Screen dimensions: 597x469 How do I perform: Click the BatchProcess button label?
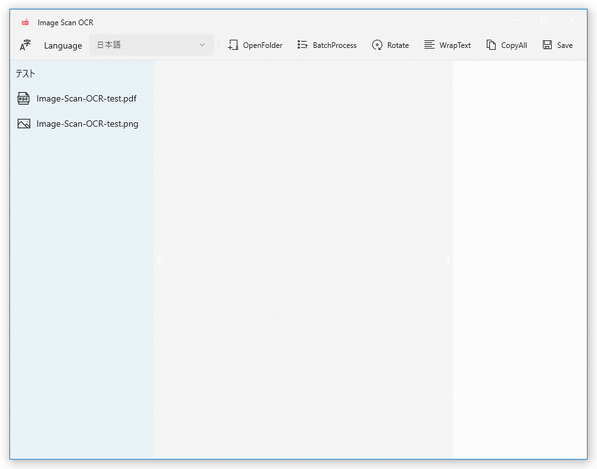(x=335, y=45)
